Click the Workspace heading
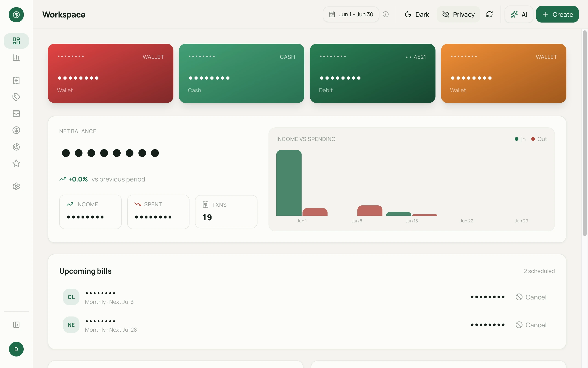 coord(64,14)
